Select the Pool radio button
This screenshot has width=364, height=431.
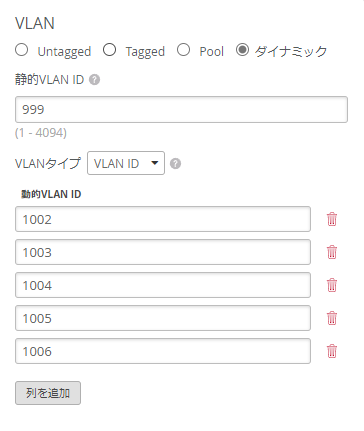coord(183,50)
